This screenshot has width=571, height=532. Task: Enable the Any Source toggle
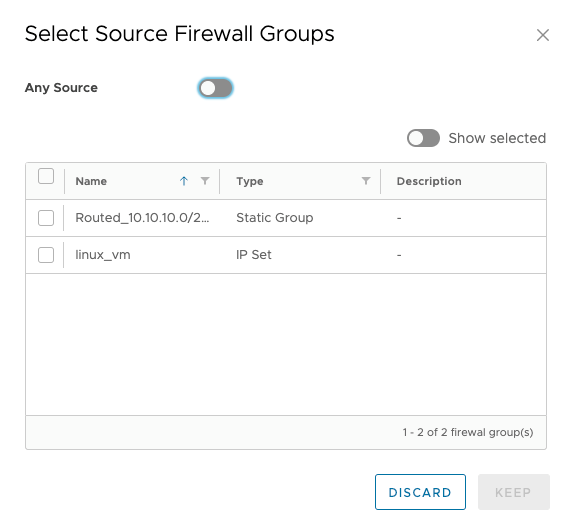pos(216,88)
